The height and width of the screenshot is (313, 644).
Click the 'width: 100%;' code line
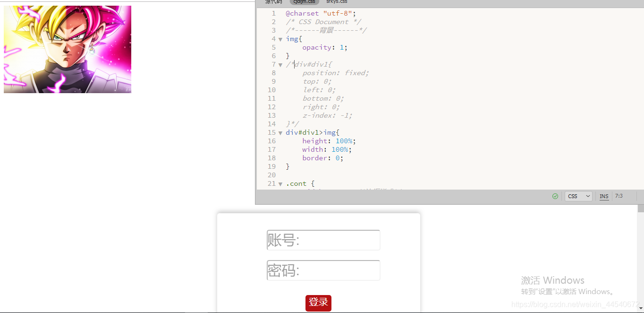327,149
